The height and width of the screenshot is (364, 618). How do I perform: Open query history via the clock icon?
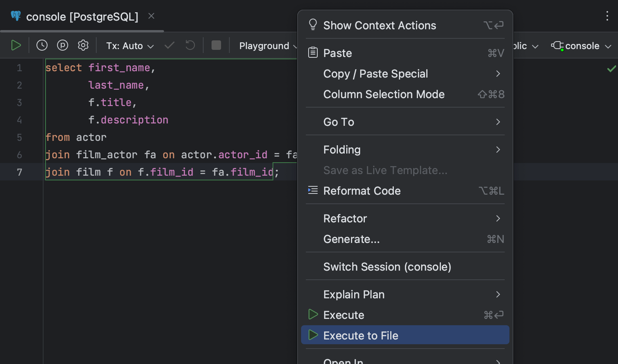[42, 45]
